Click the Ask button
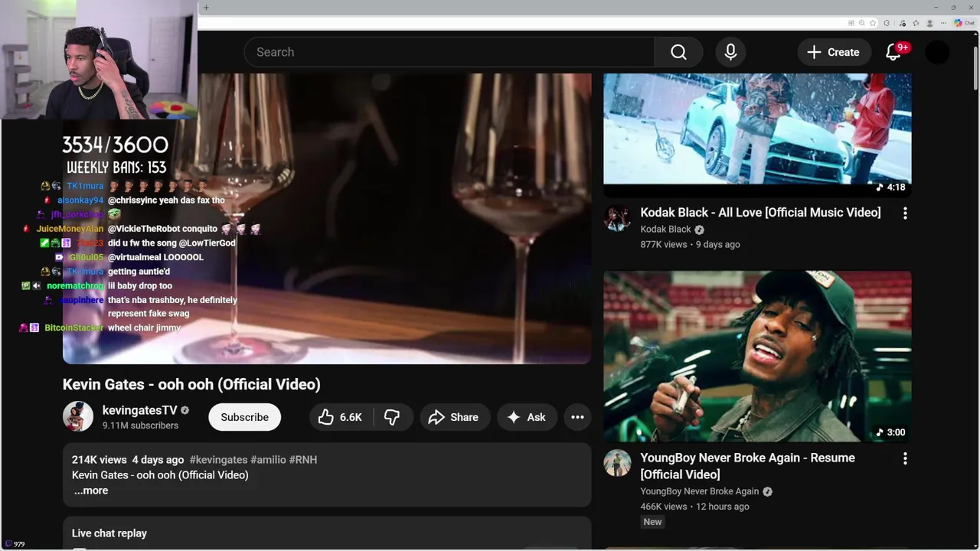Image resolution: width=980 pixels, height=551 pixels. [527, 417]
